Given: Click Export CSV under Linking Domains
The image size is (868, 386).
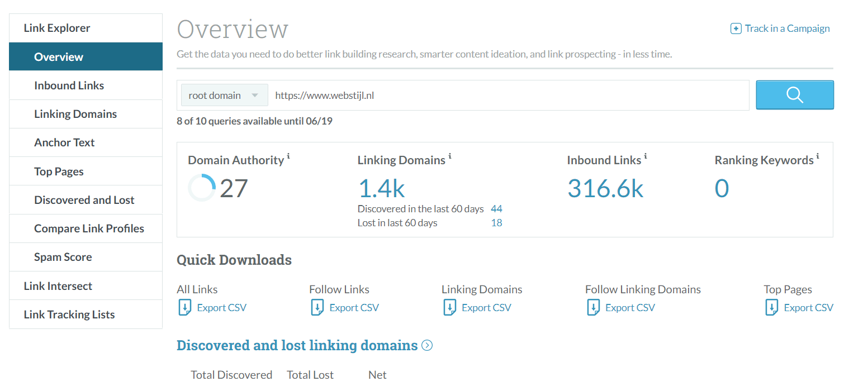Looking at the screenshot, I should 486,308.
